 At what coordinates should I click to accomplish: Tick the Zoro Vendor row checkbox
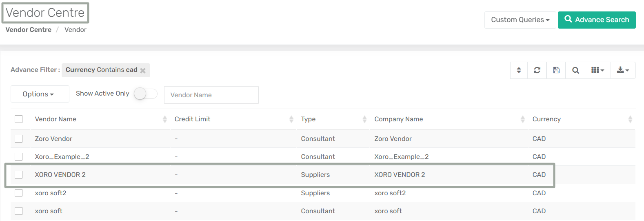point(19,138)
